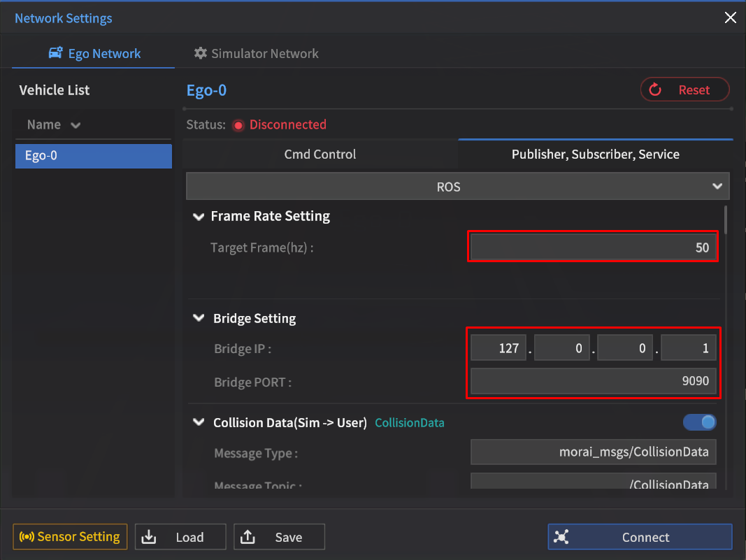This screenshot has width=746, height=560.
Task: Click the Reset circular arrow icon
Action: (x=655, y=89)
